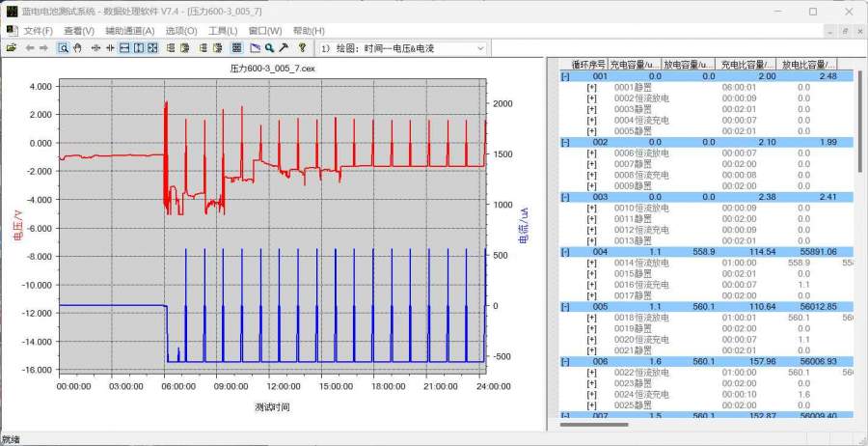Open the 辅助通道(A) menu
Image resolution: width=868 pixels, height=446 pixels.
point(129,31)
